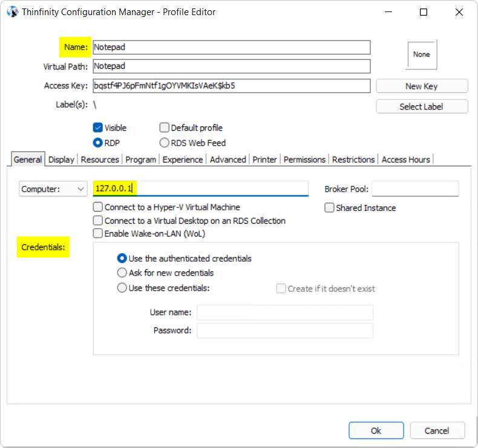Minimize the Profile Editor window
The width and height of the screenshot is (478, 448).
[388, 12]
